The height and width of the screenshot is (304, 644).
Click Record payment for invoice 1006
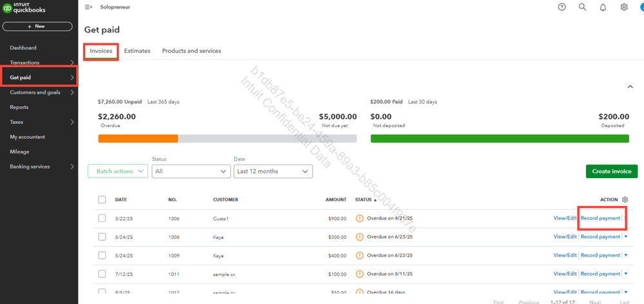600,218
